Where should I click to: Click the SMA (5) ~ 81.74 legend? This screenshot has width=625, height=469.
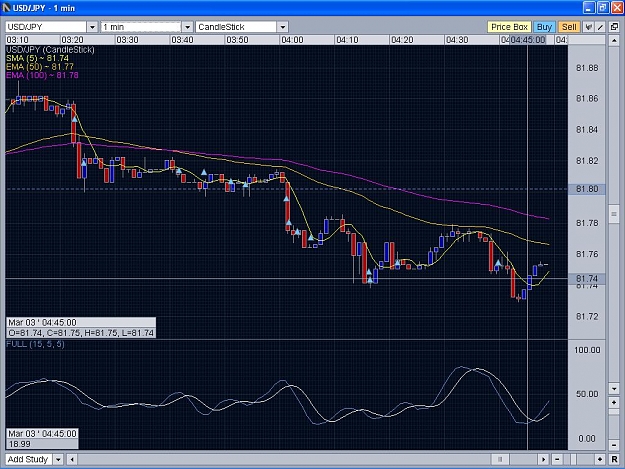(37, 58)
